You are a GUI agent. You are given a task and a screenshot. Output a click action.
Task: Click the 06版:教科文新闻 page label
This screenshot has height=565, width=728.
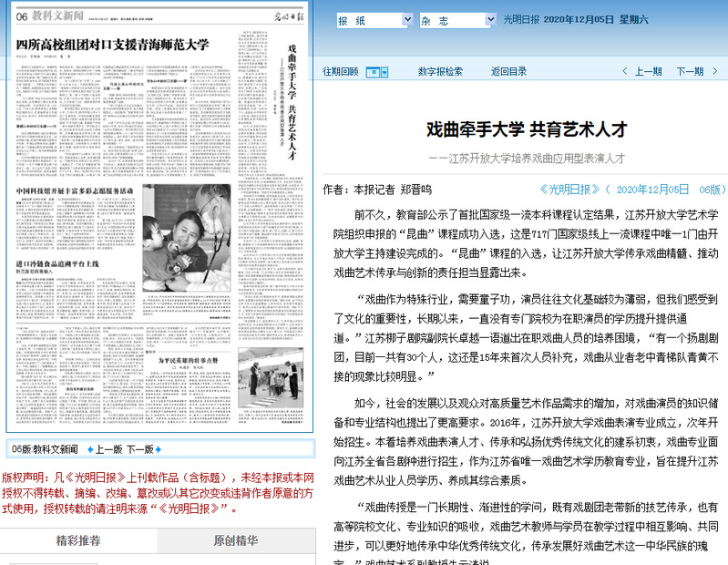45,449
